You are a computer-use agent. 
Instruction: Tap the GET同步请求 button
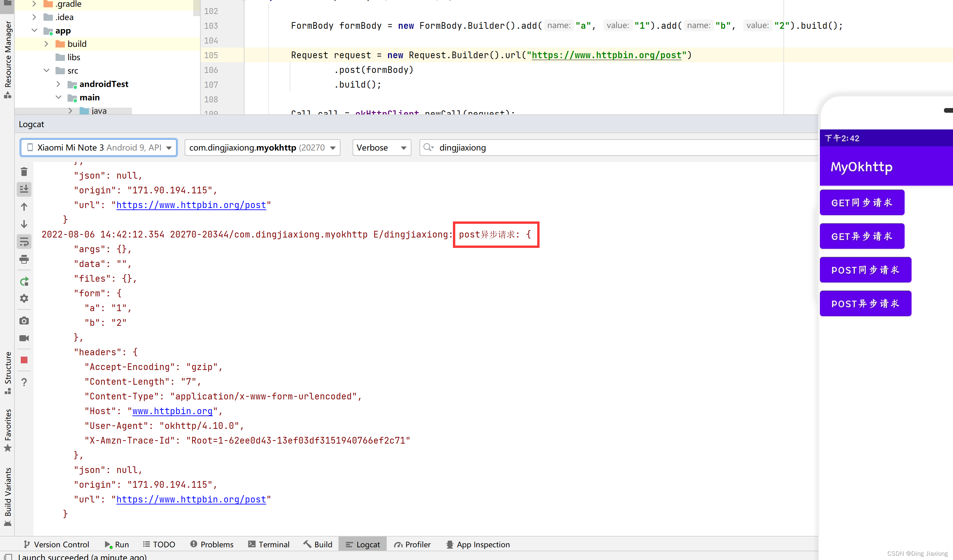(x=862, y=203)
